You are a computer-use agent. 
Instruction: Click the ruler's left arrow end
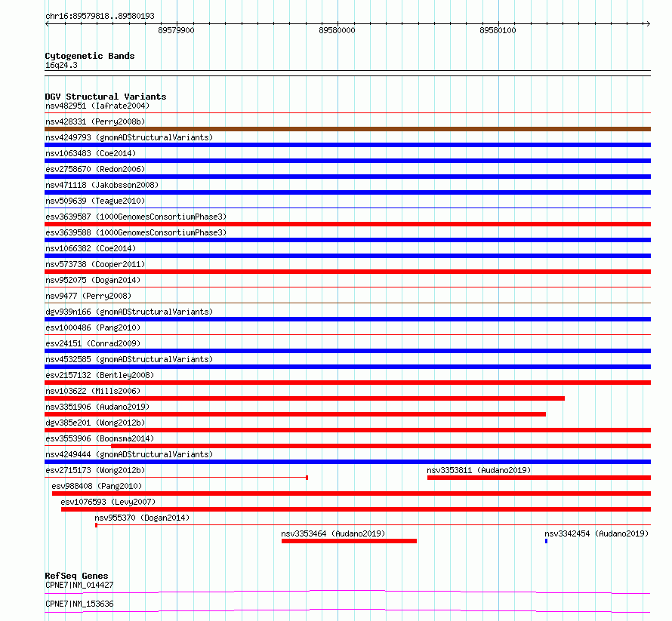pos(47,23)
